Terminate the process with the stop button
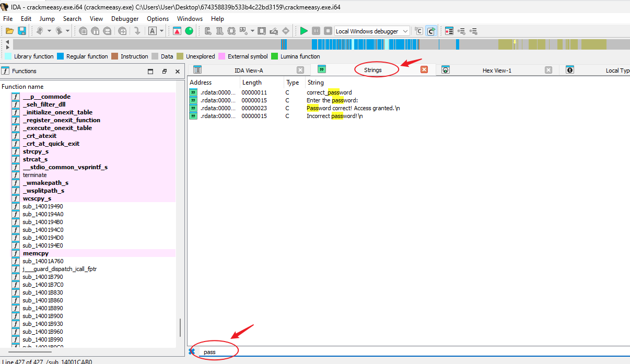This screenshot has width=630, height=364. [328, 31]
